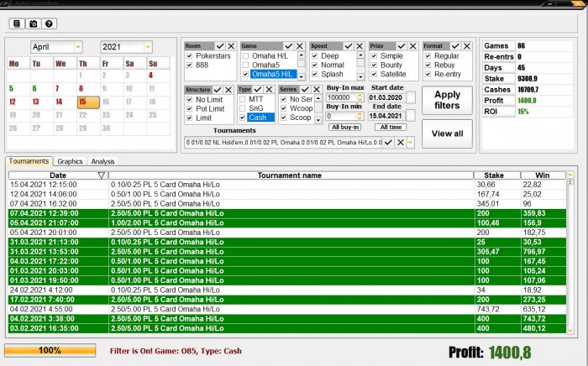Viewport: 588px width, 366px height.
Task: Click the Buy-In max spinner arrows
Action: 360,97
